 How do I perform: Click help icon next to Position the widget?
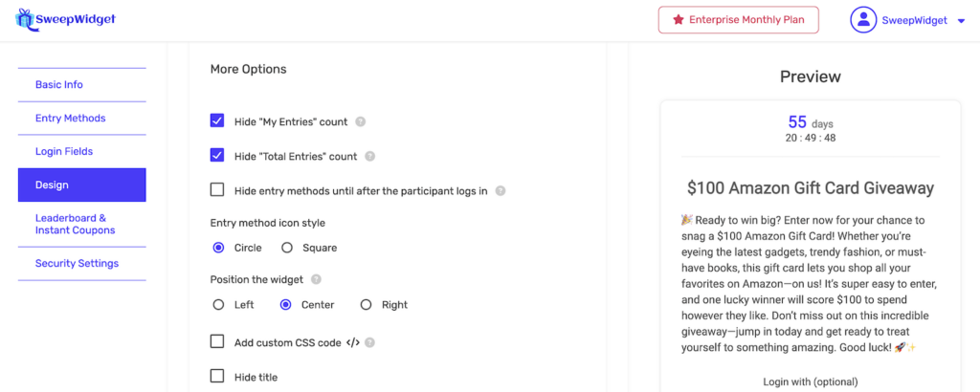coord(316,280)
